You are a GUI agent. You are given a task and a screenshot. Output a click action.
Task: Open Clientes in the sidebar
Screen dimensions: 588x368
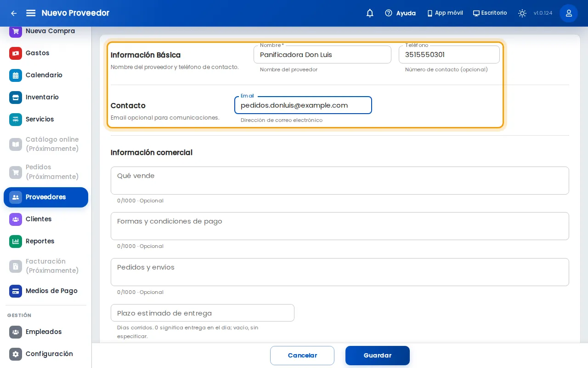(46, 219)
